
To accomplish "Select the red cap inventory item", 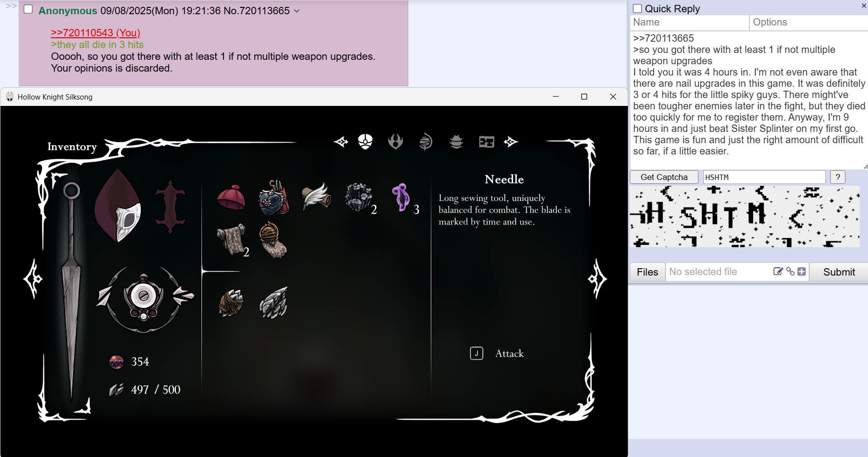I will pos(231,198).
